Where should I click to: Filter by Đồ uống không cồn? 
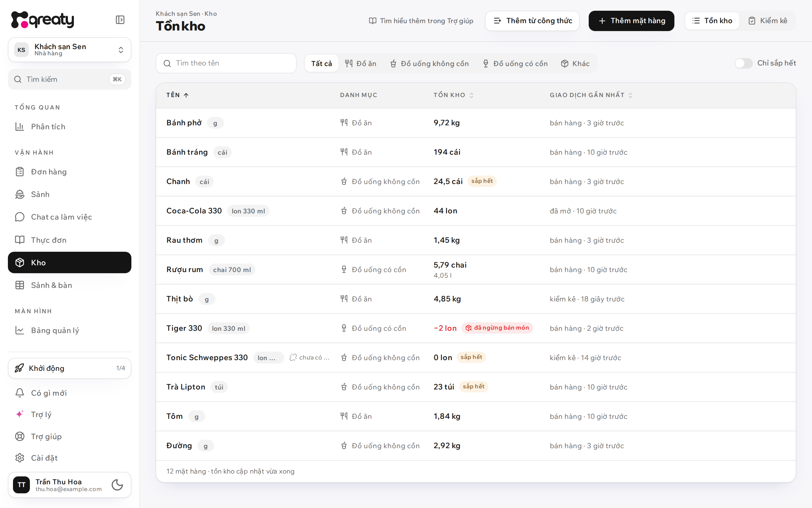[x=429, y=63]
